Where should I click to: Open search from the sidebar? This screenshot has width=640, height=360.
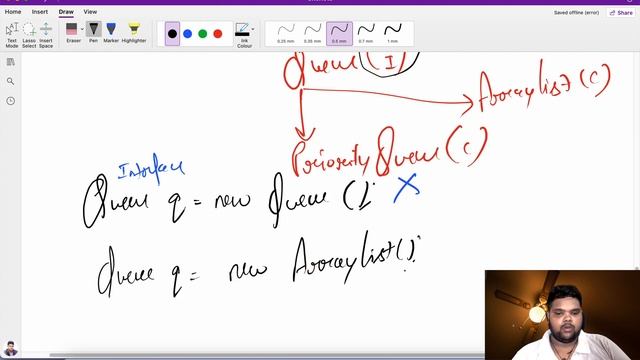tap(11, 81)
